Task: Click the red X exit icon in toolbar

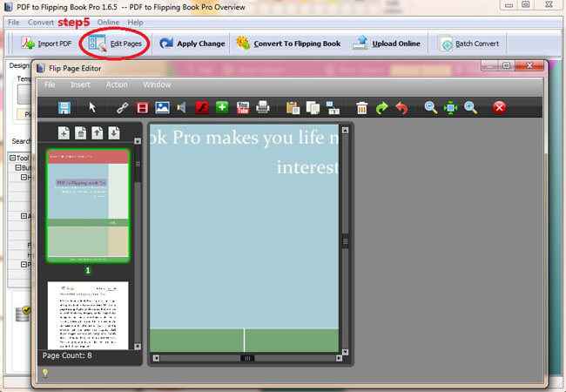Action: (499, 107)
